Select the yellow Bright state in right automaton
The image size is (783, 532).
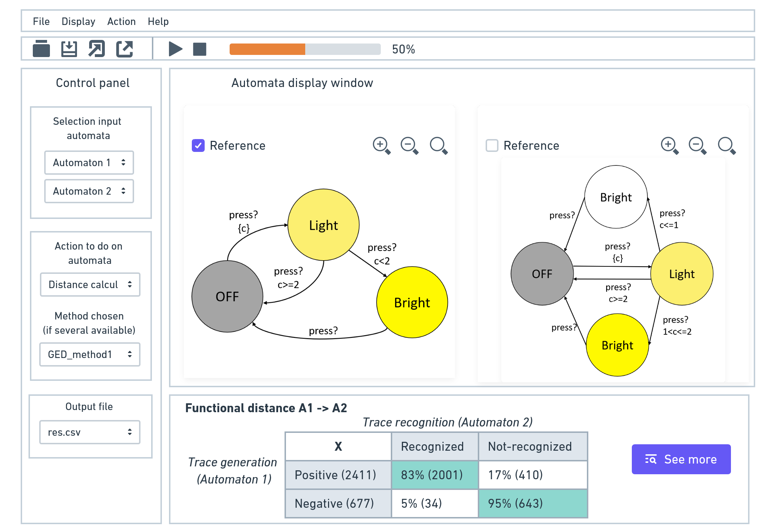[x=618, y=345]
